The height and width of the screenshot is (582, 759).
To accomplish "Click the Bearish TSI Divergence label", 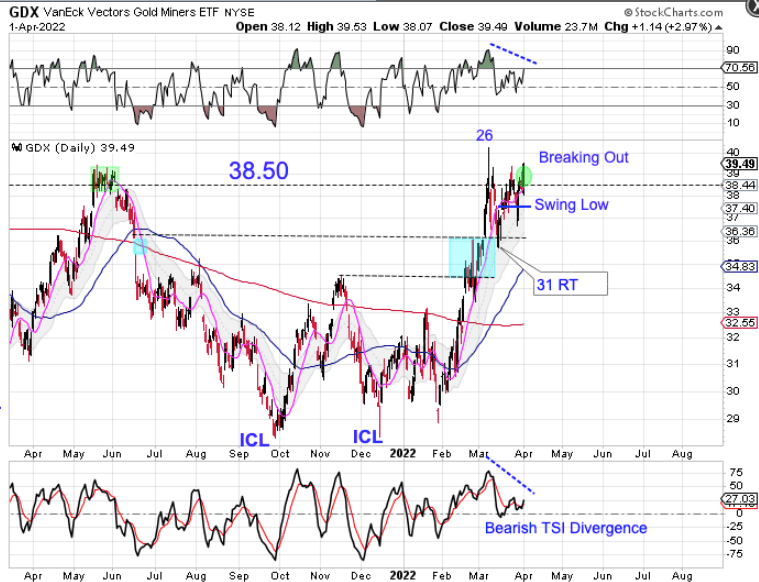I will pyautogui.click(x=566, y=528).
